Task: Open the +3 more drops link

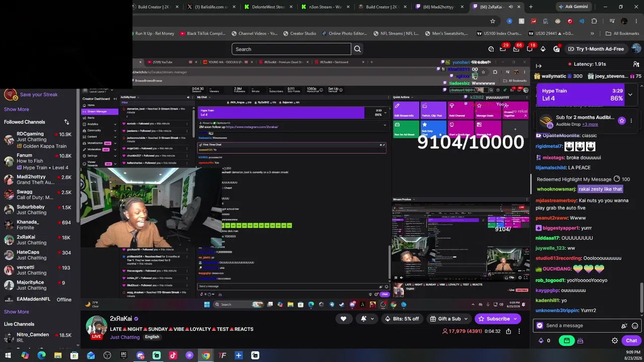Action: pyautogui.click(x=590, y=124)
